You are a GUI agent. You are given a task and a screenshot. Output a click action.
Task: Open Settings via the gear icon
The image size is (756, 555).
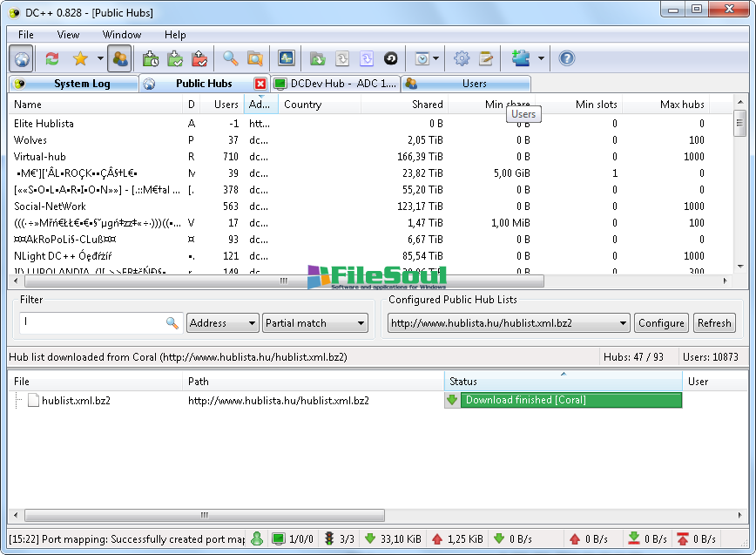pyautogui.click(x=462, y=59)
